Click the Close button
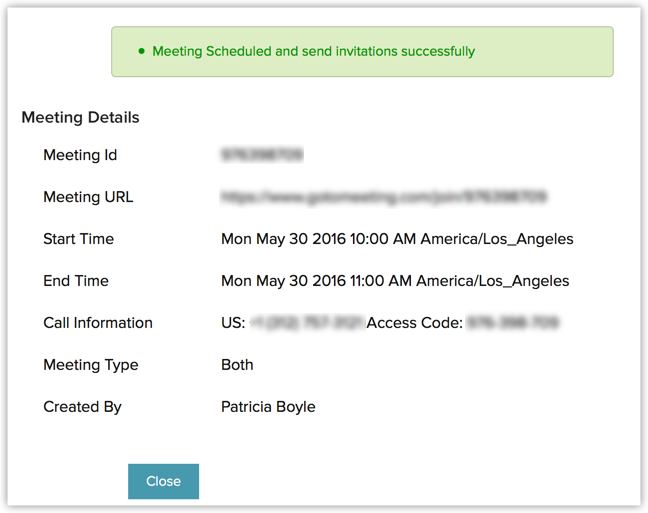 (163, 481)
